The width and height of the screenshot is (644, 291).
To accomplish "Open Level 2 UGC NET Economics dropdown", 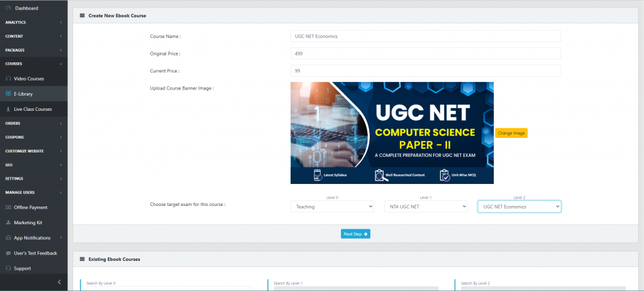I will pyautogui.click(x=519, y=207).
